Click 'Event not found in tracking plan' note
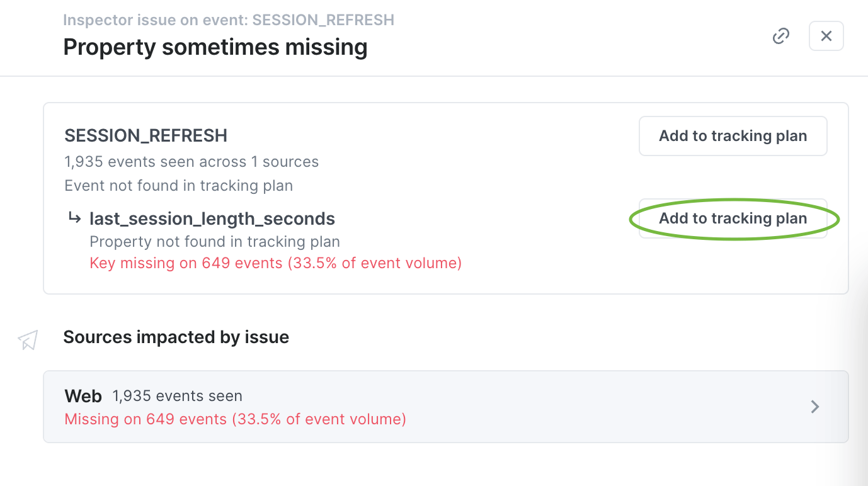This screenshot has height=486, width=868. click(178, 186)
